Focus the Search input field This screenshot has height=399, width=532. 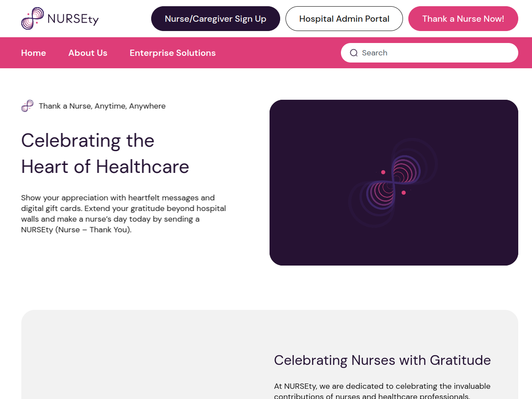coord(430,53)
